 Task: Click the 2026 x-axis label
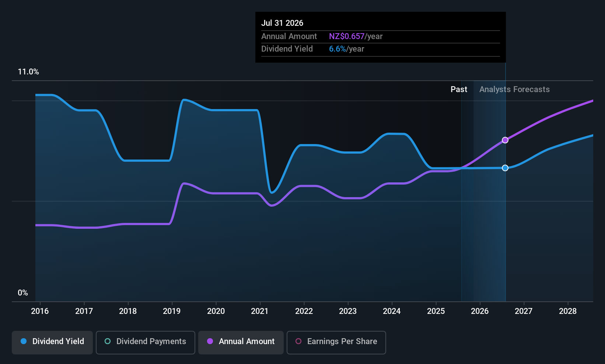click(x=480, y=311)
